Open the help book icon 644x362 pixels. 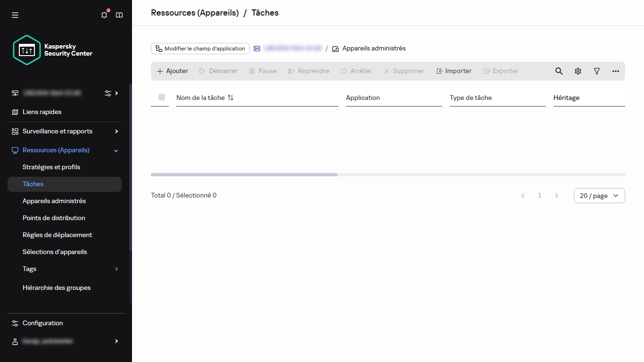pos(119,15)
